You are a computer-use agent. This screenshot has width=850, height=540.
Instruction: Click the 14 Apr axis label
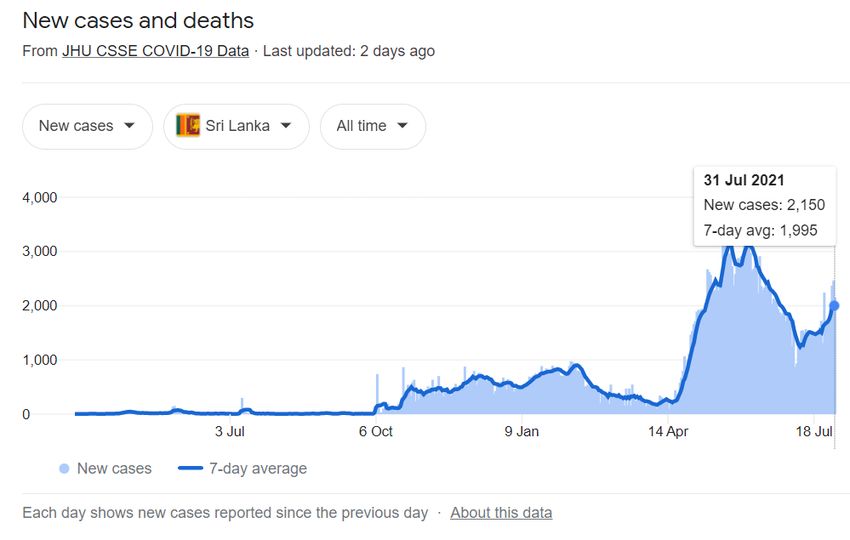668,432
